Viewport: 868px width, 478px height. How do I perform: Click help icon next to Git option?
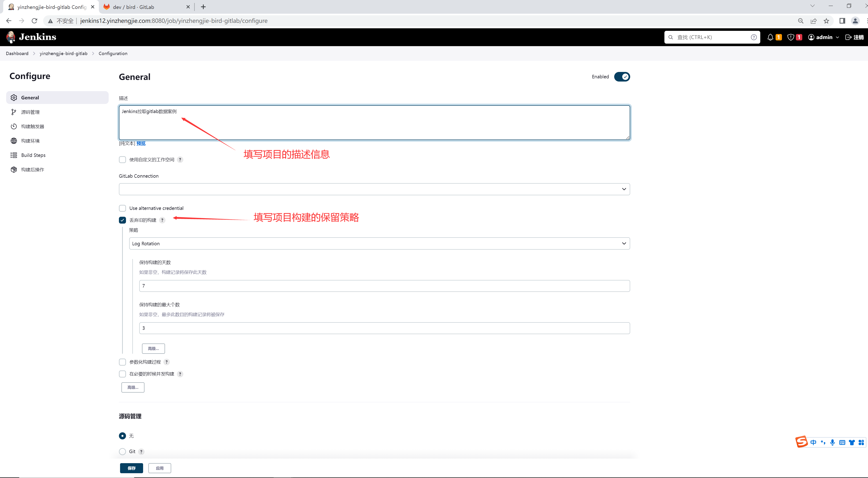pyautogui.click(x=141, y=452)
